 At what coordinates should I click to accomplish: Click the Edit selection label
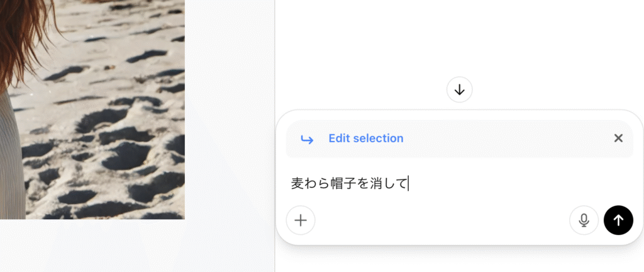[366, 139]
